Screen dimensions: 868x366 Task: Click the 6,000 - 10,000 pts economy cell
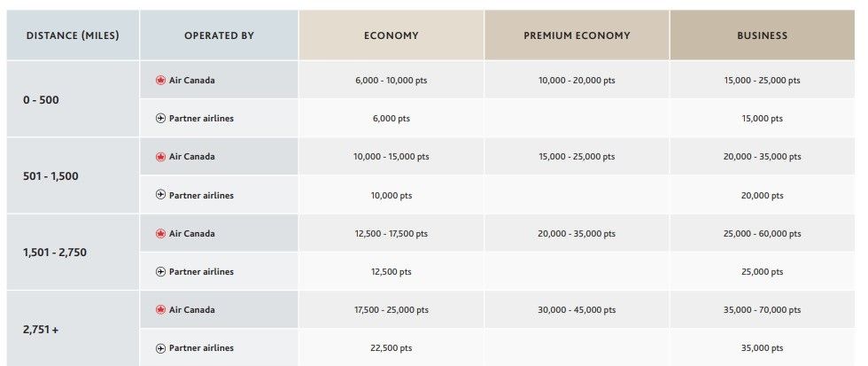click(x=391, y=80)
